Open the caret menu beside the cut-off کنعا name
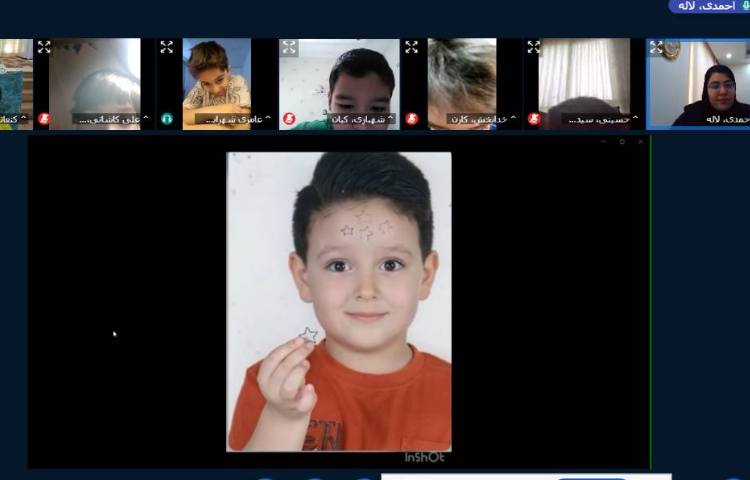This screenshot has width=750, height=480. coord(23,118)
